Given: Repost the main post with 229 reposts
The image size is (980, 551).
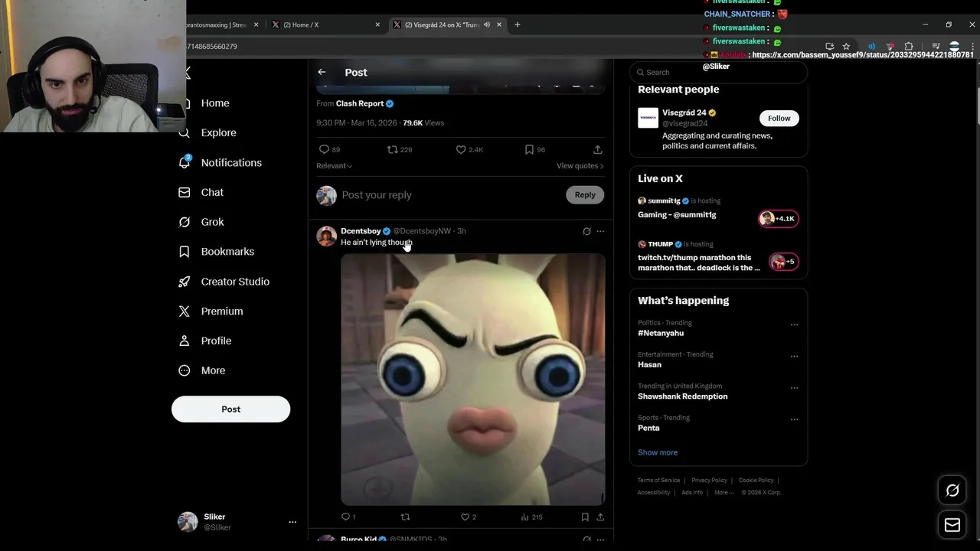Looking at the screenshot, I should (x=392, y=149).
